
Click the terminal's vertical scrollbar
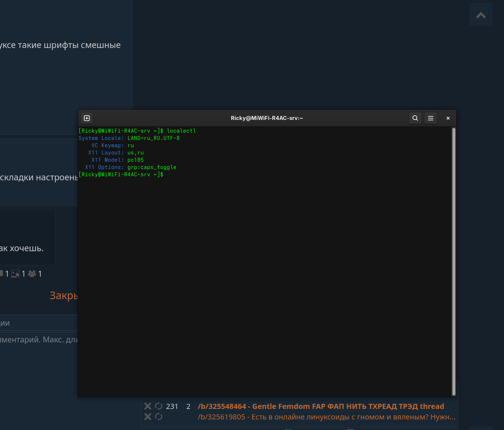click(454, 261)
